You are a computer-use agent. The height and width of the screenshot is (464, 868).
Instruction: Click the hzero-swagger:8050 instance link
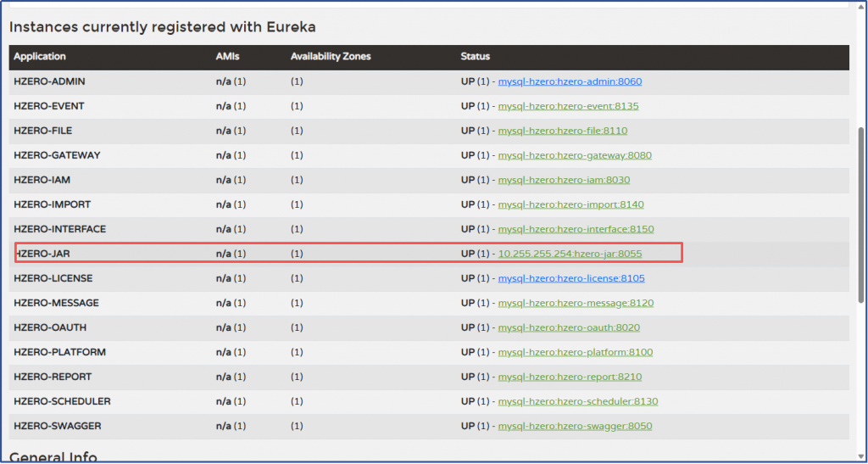point(575,427)
